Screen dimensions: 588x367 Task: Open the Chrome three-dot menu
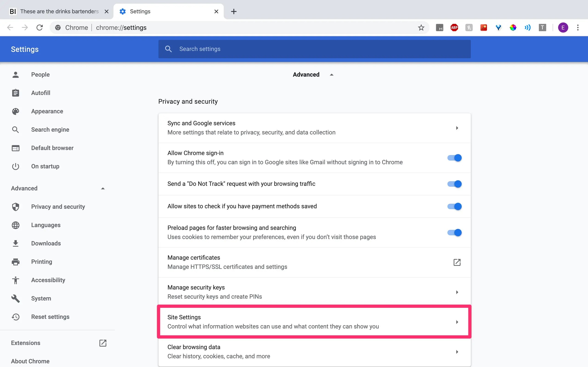(578, 28)
